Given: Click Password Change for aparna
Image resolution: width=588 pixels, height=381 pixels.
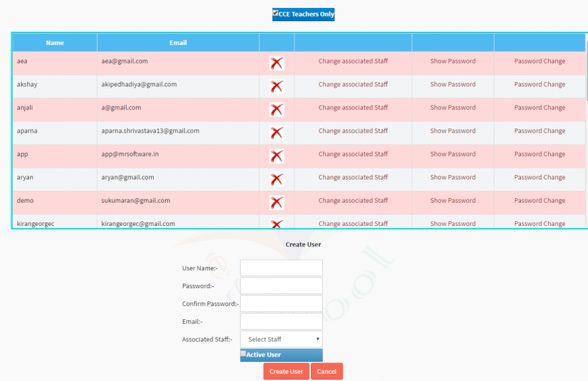Looking at the screenshot, I should click(x=540, y=131).
